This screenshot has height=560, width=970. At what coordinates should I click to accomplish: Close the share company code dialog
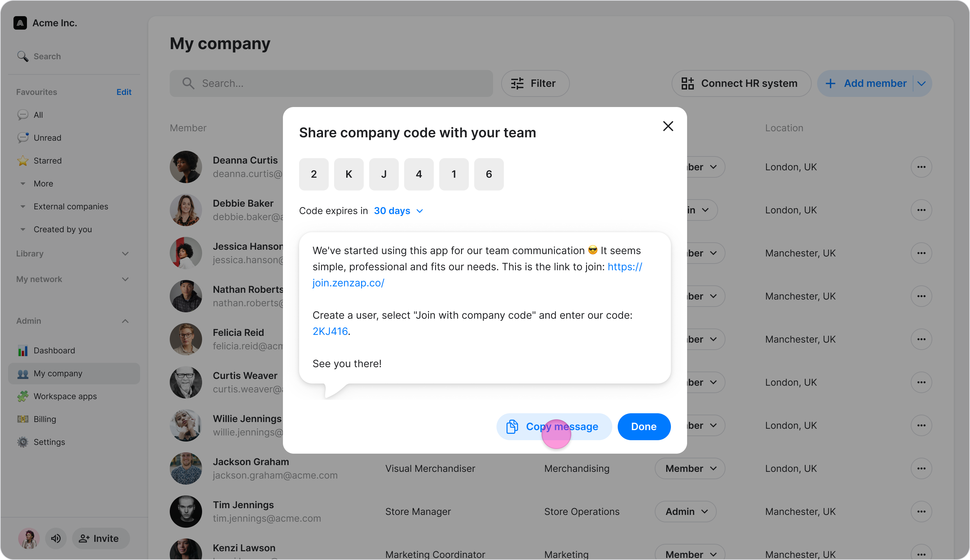(x=668, y=126)
